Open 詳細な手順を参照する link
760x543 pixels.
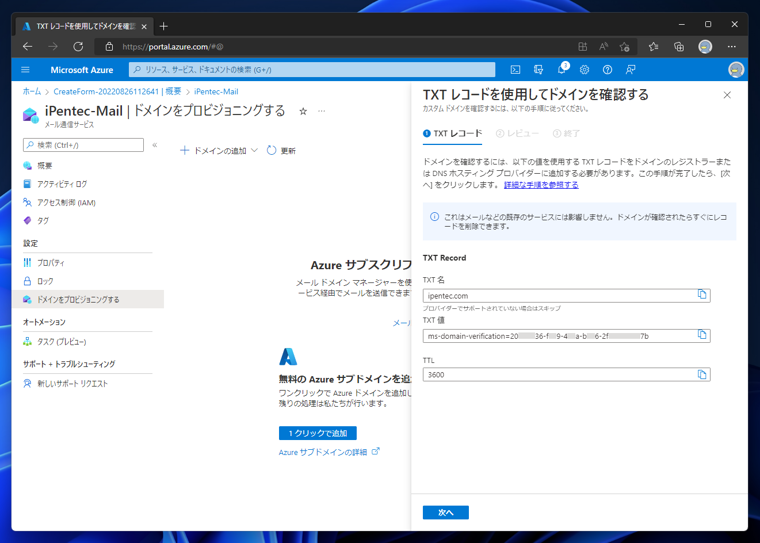tap(541, 185)
